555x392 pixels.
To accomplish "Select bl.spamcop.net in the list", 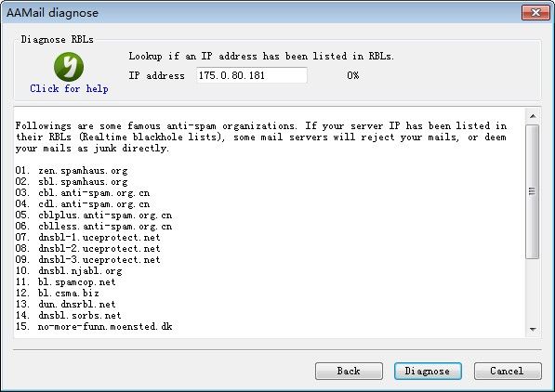I will coord(77,282).
